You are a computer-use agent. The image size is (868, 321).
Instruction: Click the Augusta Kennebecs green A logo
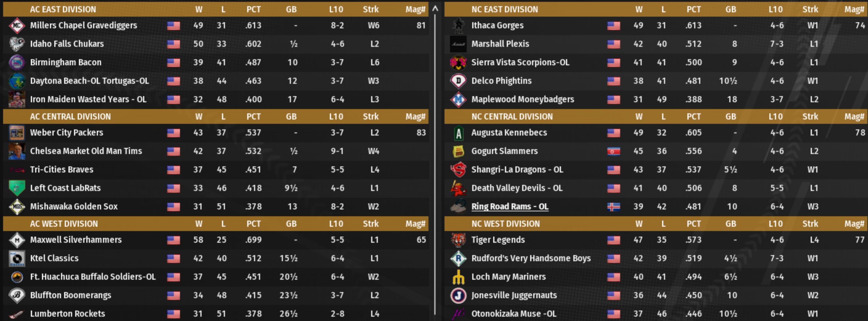point(458,133)
